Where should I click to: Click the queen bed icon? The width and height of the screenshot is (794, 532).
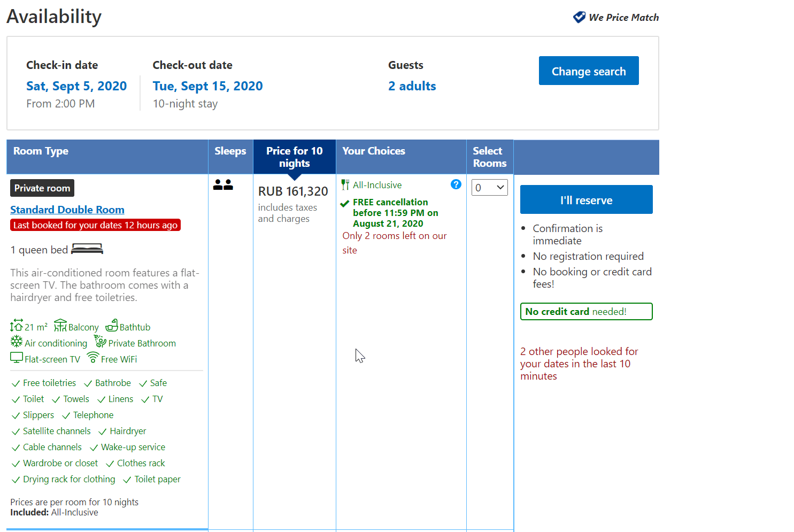tap(87, 249)
